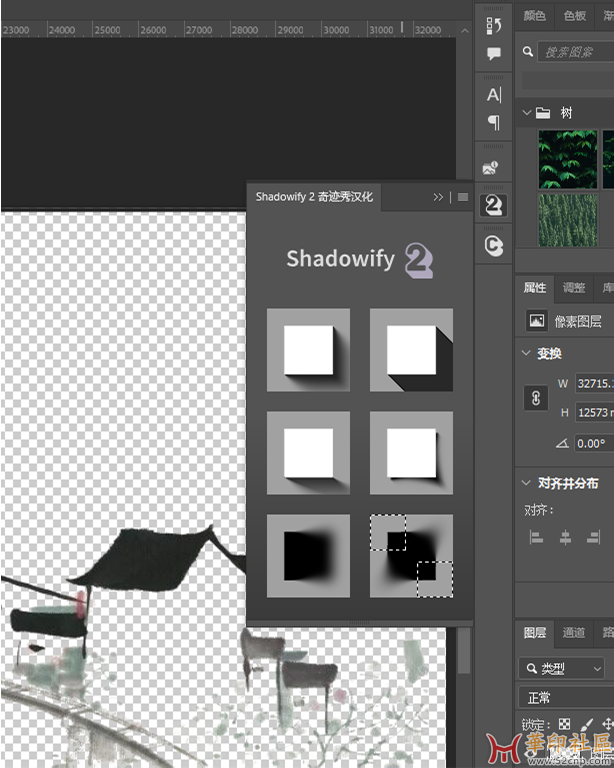
Task: Open the Character panel A| icon
Action: pos(494,95)
